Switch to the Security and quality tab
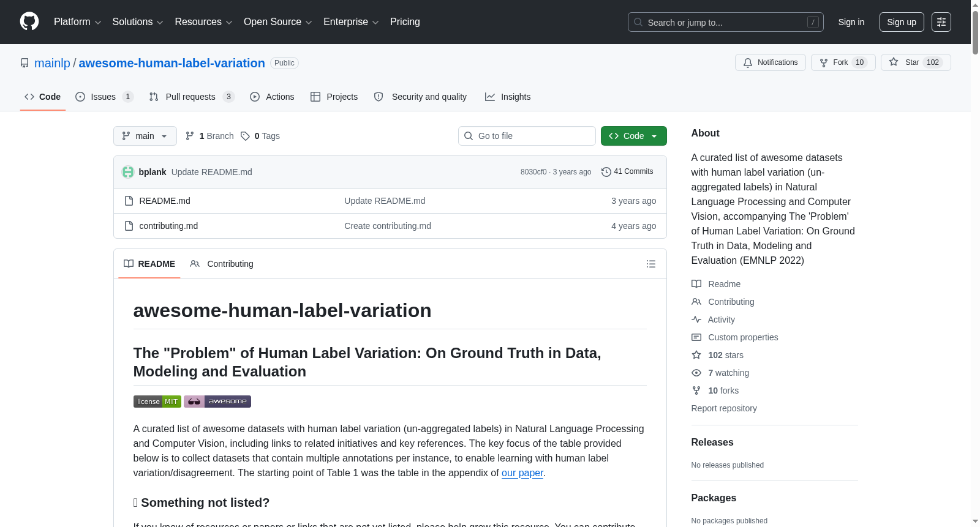Image resolution: width=980 pixels, height=527 pixels. coord(420,97)
